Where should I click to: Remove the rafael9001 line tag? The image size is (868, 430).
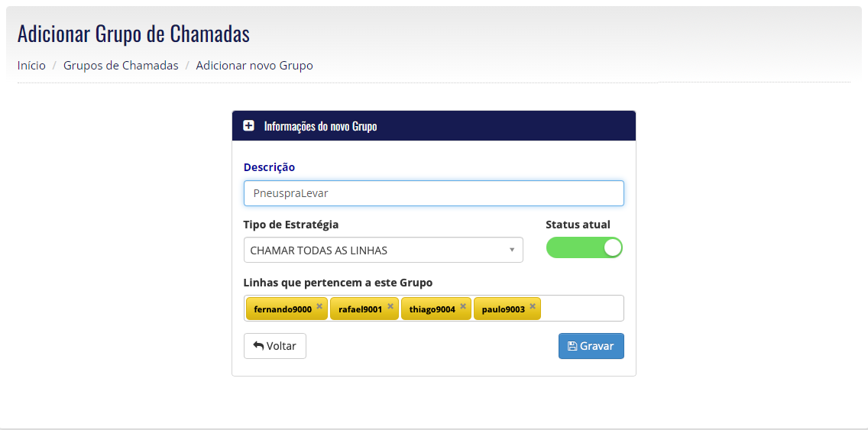point(390,306)
